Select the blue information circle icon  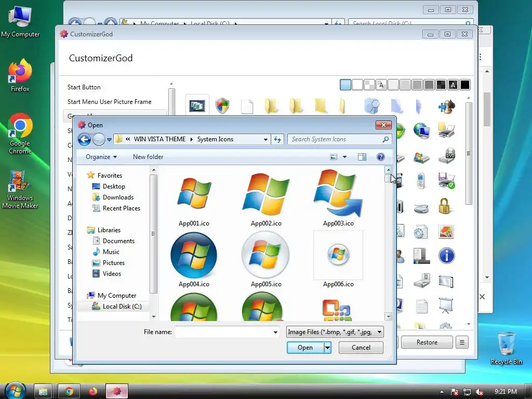coord(446,256)
